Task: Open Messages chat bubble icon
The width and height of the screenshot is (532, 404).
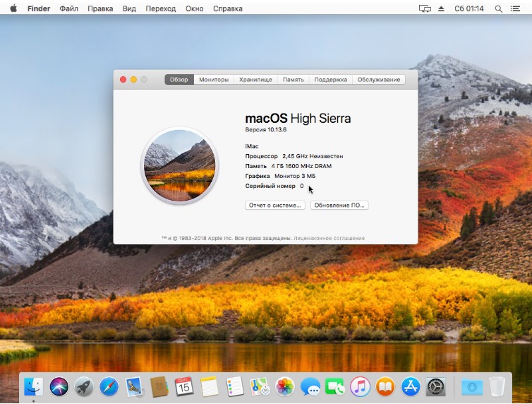Action: (310, 386)
